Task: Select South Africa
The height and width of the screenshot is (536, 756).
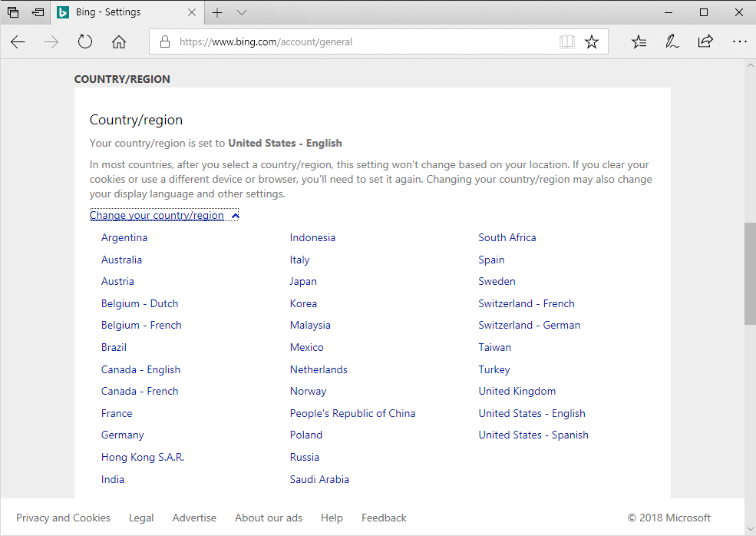Action: click(507, 237)
